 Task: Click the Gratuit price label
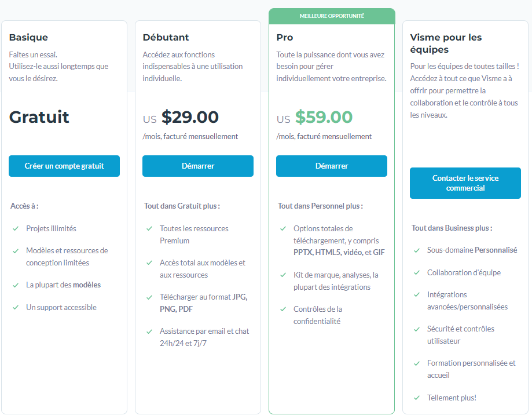(x=39, y=117)
